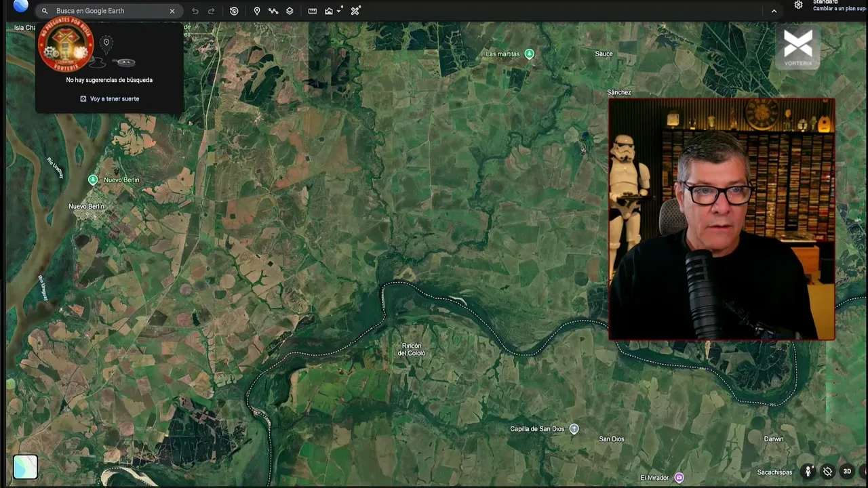Image resolution: width=868 pixels, height=488 pixels.
Task: Click 'No hay sugerencias de búsqueda' message
Action: pyautogui.click(x=109, y=80)
